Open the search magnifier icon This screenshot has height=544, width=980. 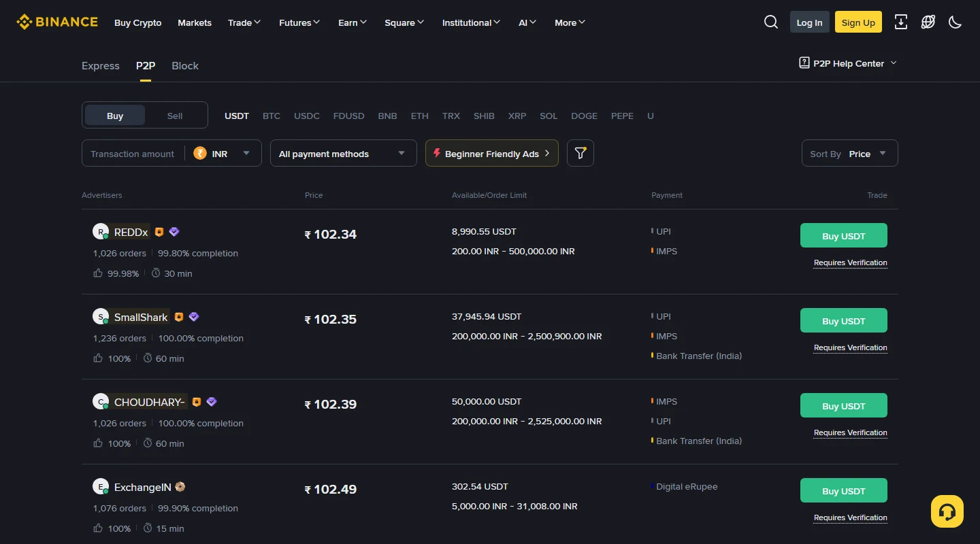click(771, 22)
